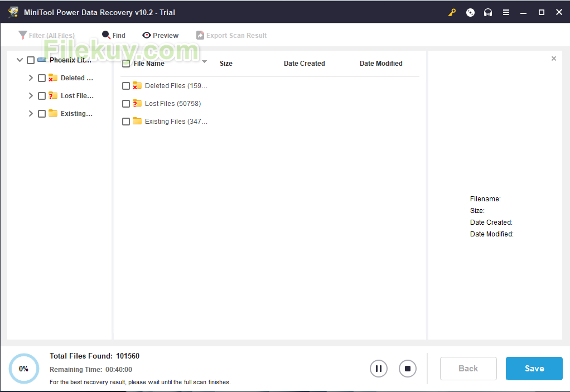This screenshot has width=570, height=392.
Task: Stop the scan
Action: point(408,369)
